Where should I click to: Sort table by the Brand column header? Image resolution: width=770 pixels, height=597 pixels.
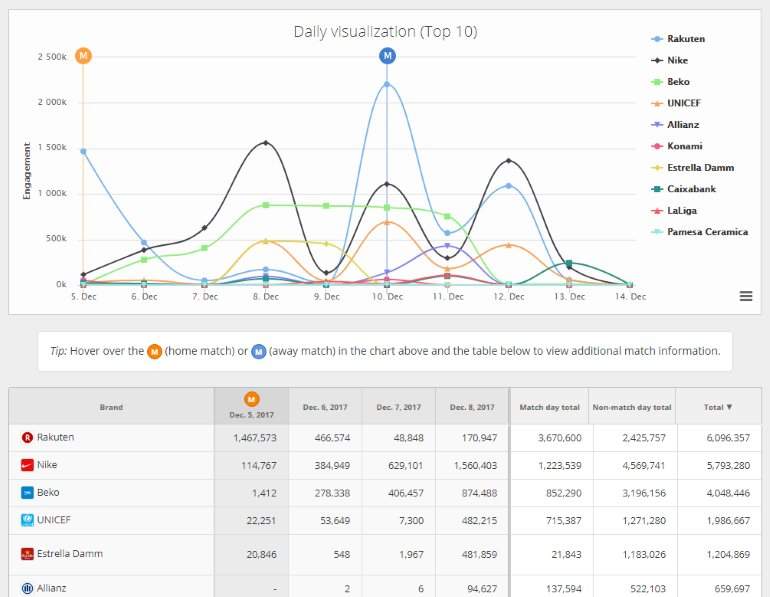[x=111, y=407]
